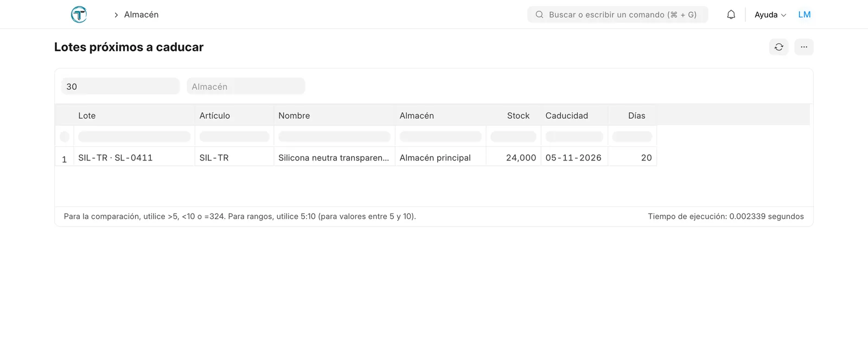Filter the Nombre column input
The width and height of the screenshot is (868, 337).
(334, 137)
